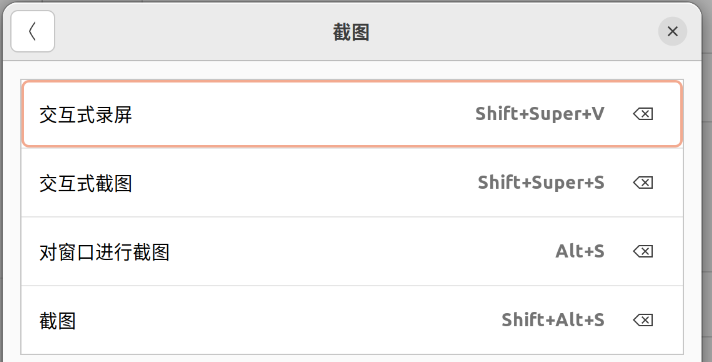Click blank space in the 交互式截图 row
Screen dimensions: 712x362
click(x=304, y=183)
